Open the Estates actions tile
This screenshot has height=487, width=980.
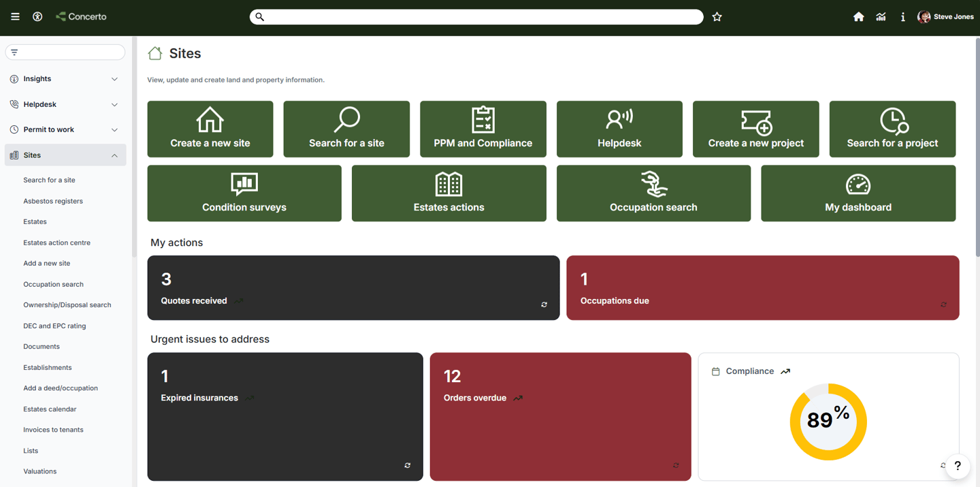point(449,193)
